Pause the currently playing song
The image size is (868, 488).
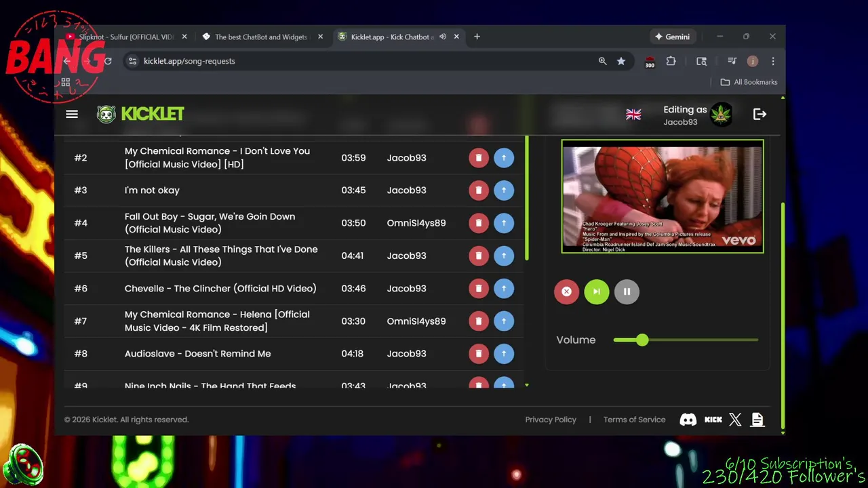pos(627,291)
